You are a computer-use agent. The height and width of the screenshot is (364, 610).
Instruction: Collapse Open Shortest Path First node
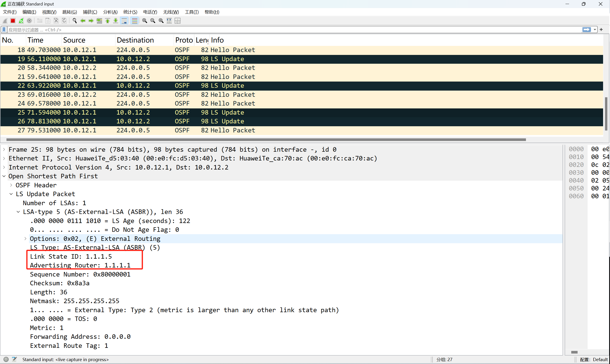click(4, 176)
